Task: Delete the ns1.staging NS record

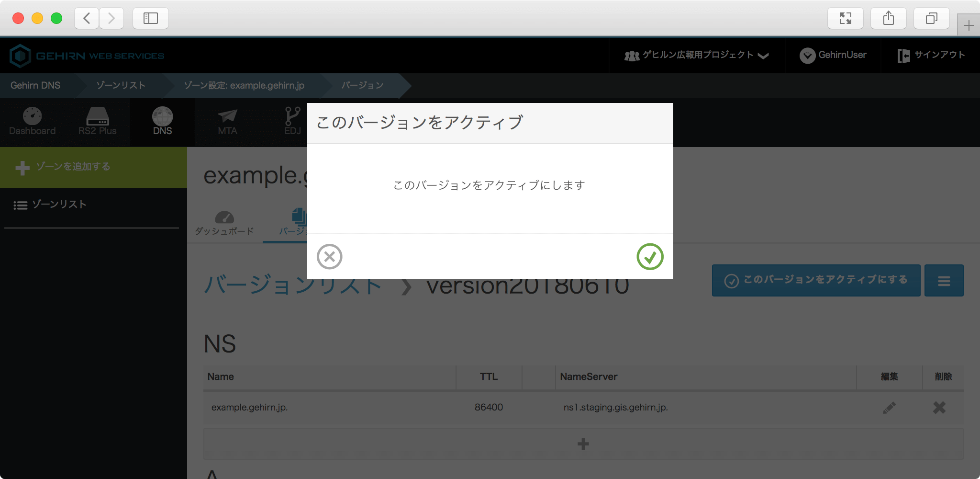Action: [x=939, y=408]
